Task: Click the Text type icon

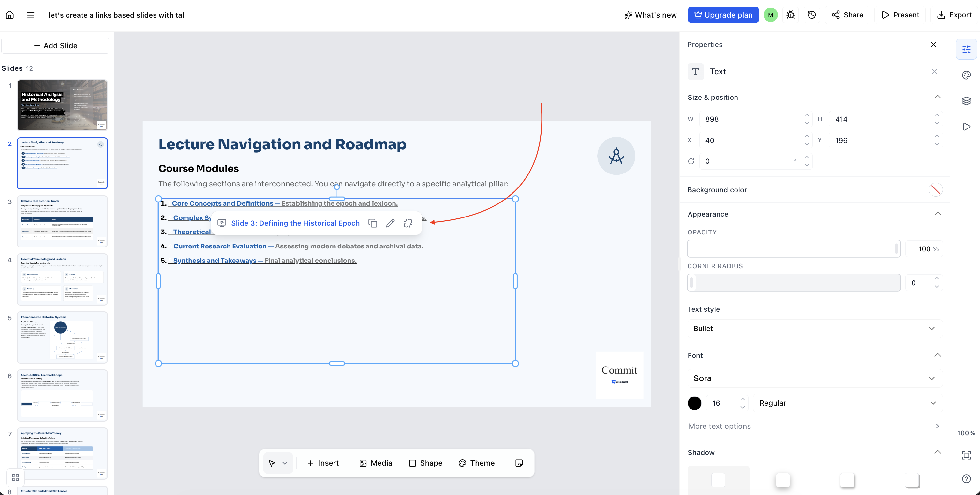Action: (695, 71)
